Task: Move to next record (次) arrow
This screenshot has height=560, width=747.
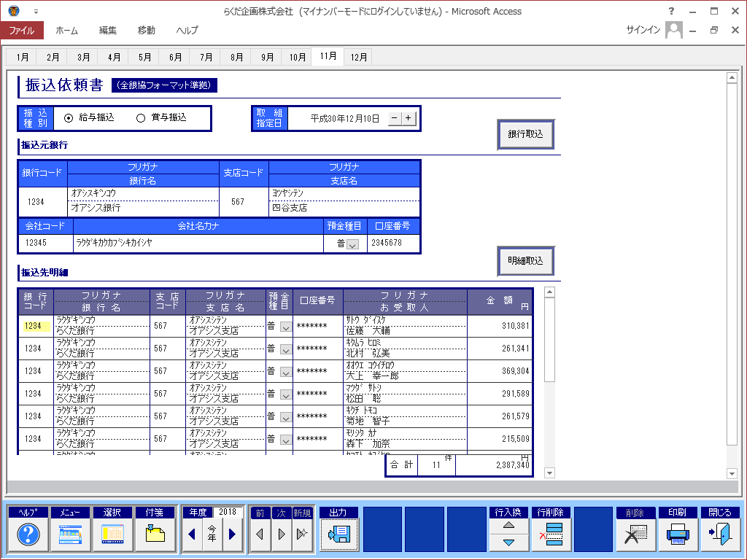Action: click(281, 534)
